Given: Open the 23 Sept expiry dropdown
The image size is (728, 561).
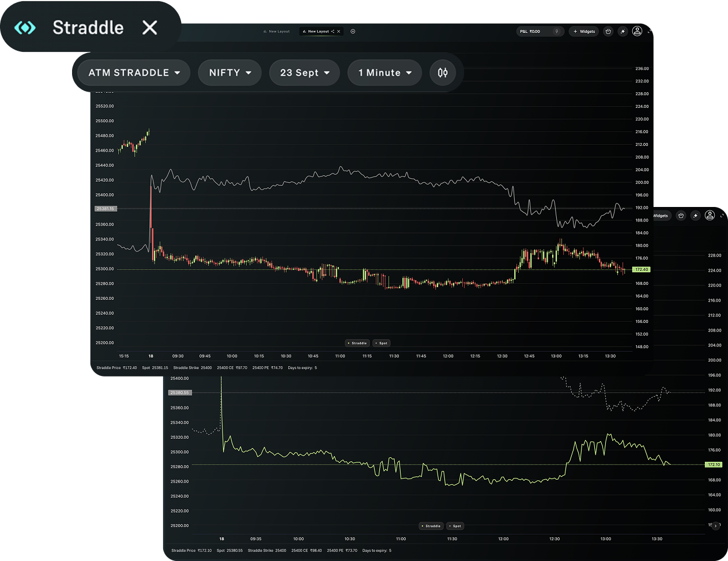Looking at the screenshot, I should pyautogui.click(x=304, y=73).
